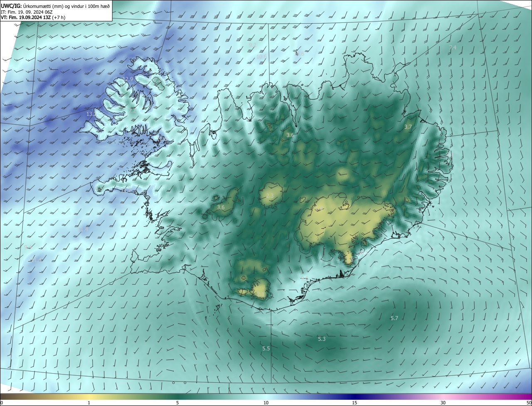Click the '0' tick on the color scale
The width and height of the screenshot is (532, 406).
coord(2,403)
